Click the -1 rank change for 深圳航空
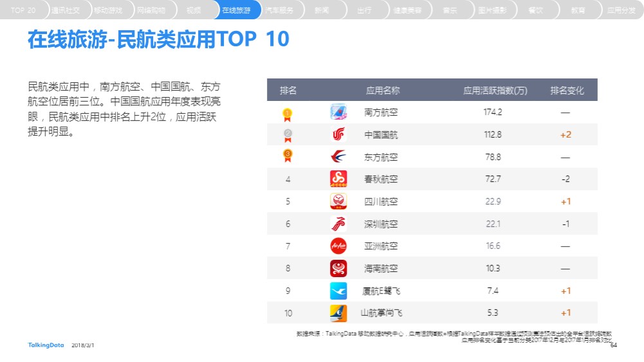644x362 pixels. click(x=566, y=224)
